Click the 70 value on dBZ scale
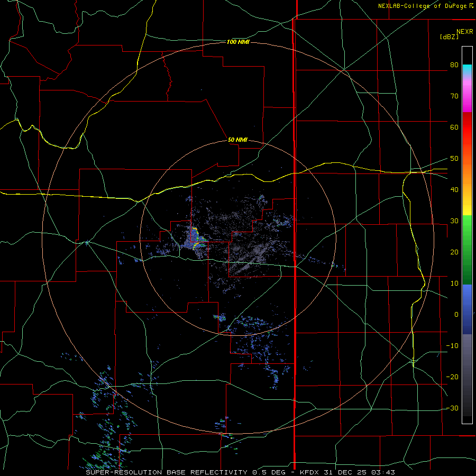This screenshot has height=476, width=476. click(454, 96)
